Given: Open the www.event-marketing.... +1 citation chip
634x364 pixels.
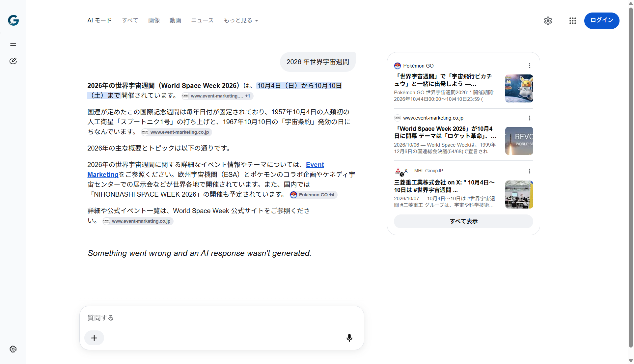Looking at the screenshot, I should point(217,96).
